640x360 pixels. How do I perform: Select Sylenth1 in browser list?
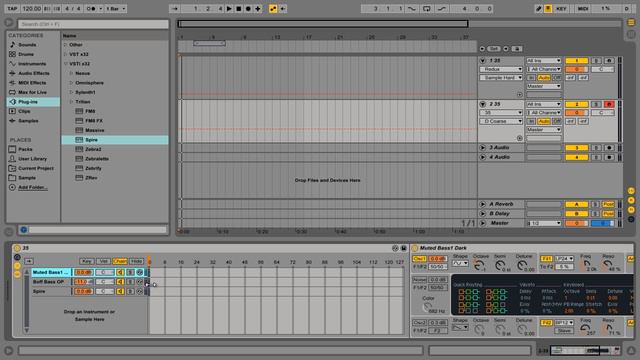[x=85, y=92]
